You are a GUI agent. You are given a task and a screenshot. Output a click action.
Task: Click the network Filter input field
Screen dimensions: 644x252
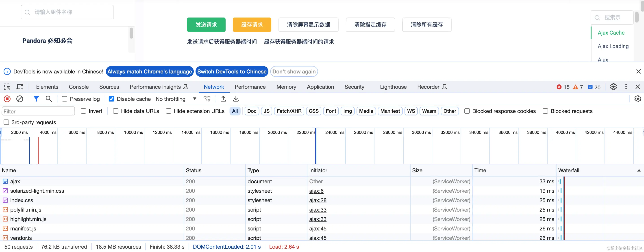click(38, 111)
